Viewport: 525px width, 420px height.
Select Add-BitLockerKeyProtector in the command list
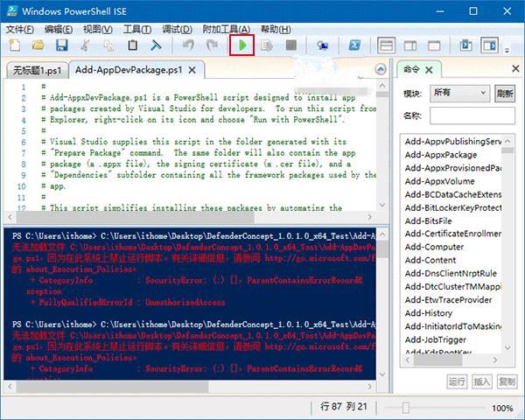pyautogui.click(x=452, y=207)
